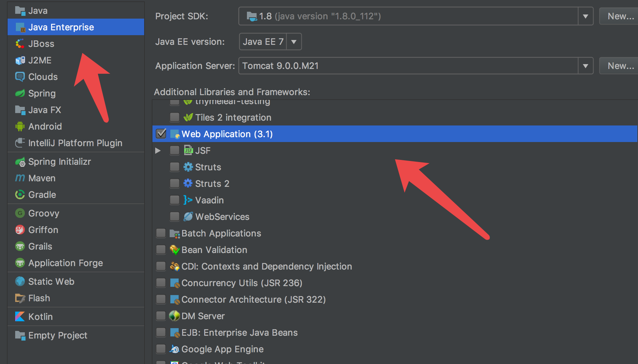The image size is (638, 364).
Task: Click the Gradle icon
Action: (20, 195)
